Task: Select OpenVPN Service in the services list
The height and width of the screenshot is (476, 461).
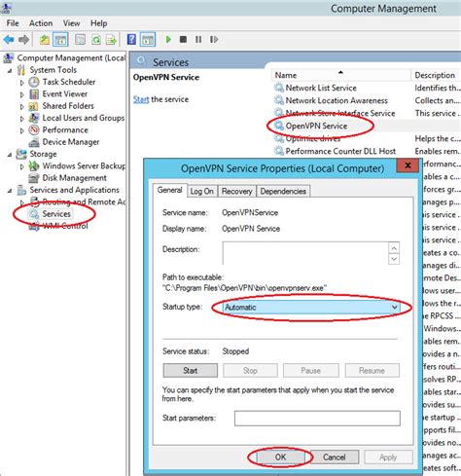Action: (x=316, y=126)
